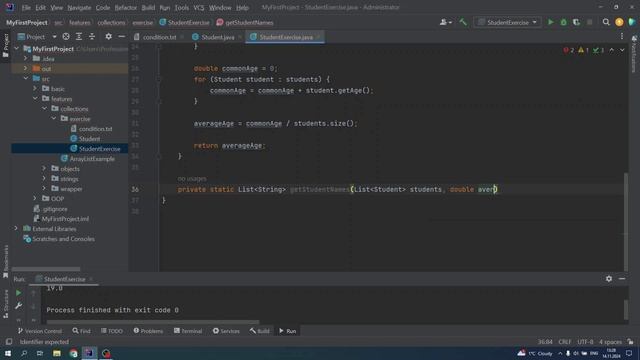Switch to Student.java editor tab

(x=218, y=37)
